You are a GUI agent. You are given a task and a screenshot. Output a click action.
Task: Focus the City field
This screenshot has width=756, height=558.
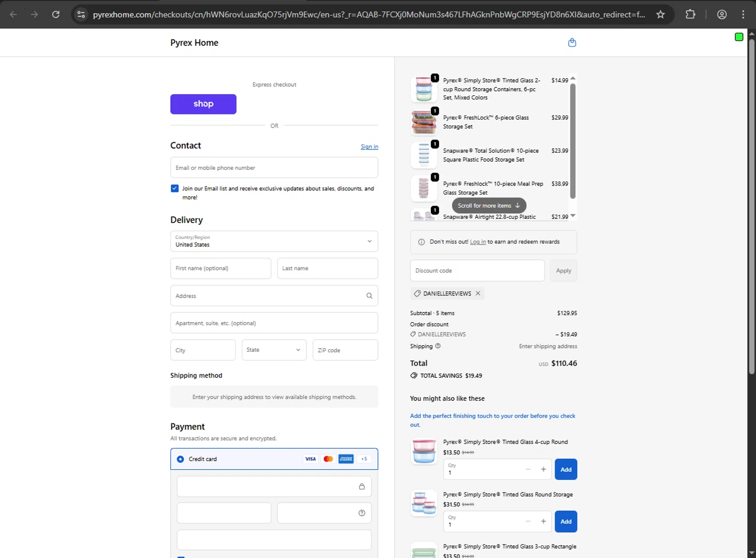coord(203,350)
